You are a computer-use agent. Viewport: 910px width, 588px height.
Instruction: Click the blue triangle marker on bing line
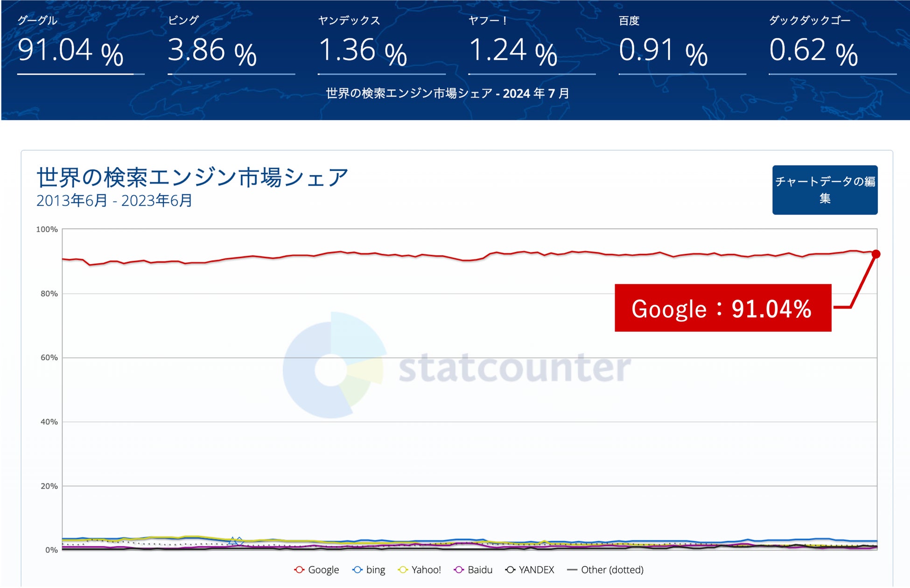pos(232,540)
